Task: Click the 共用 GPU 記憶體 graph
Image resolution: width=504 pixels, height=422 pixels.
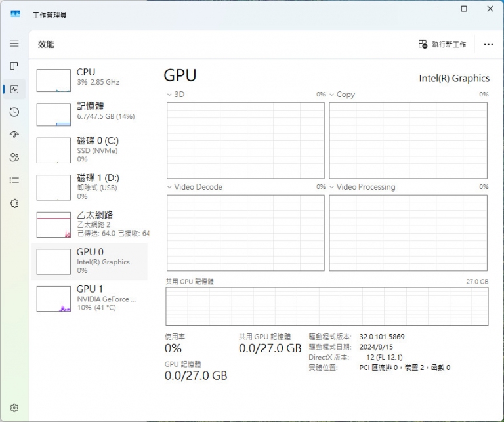Action: point(327,306)
